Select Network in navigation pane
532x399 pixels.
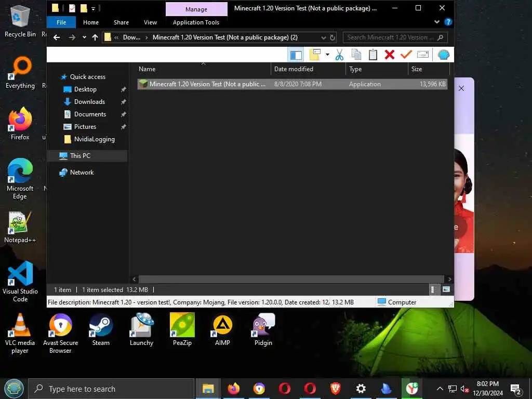(82, 172)
